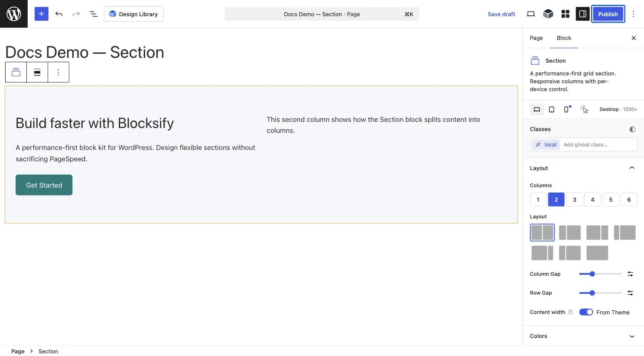Screen dimensions: 644x356
Task: Select Mobile device view icon
Action: click(x=566, y=109)
